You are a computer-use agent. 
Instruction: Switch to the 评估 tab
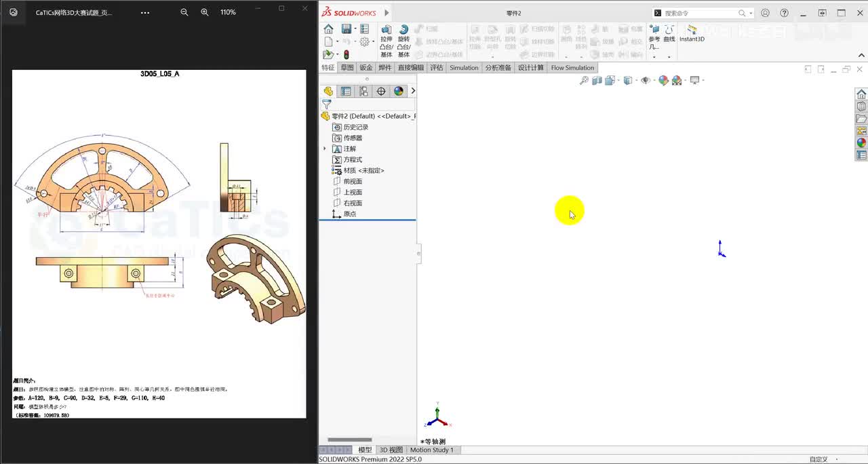coord(437,68)
